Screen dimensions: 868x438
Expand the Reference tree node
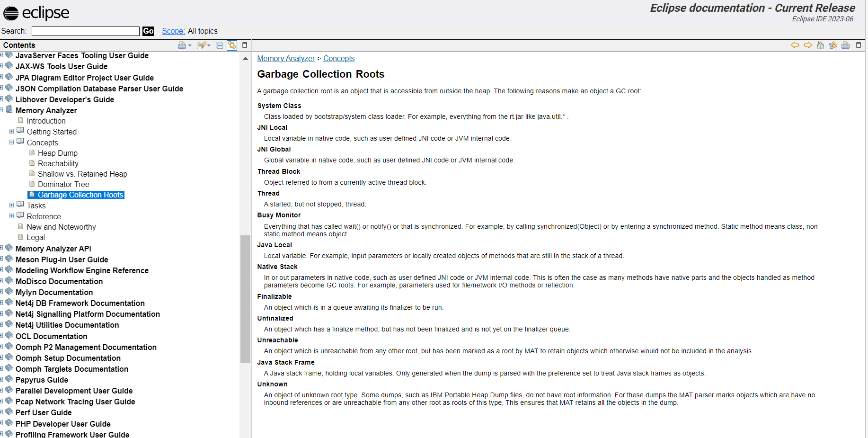[11, 216]
